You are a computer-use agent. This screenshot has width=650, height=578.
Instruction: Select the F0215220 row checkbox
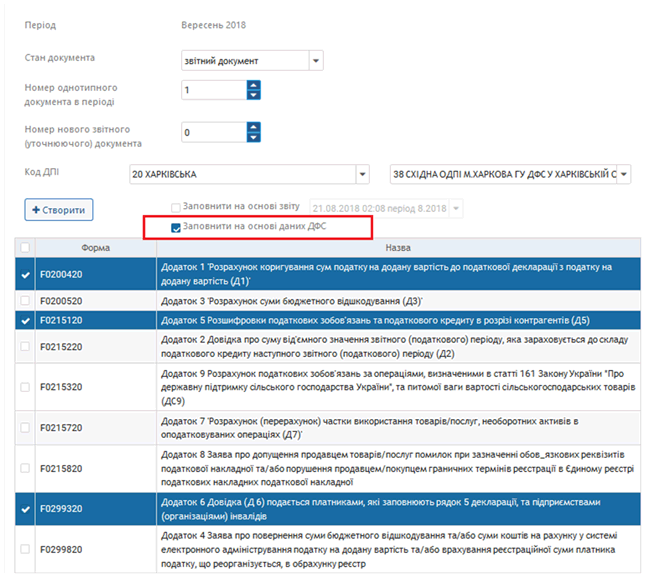click(x=25, y=346)
